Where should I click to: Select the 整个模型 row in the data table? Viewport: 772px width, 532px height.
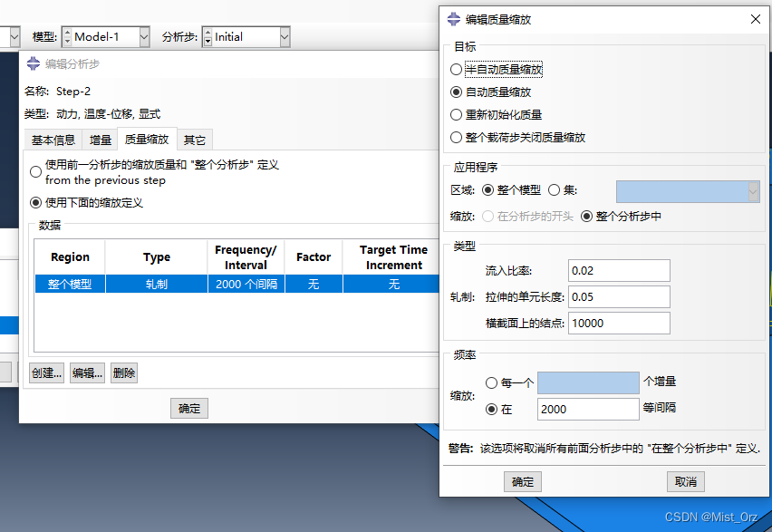point(70,284)
